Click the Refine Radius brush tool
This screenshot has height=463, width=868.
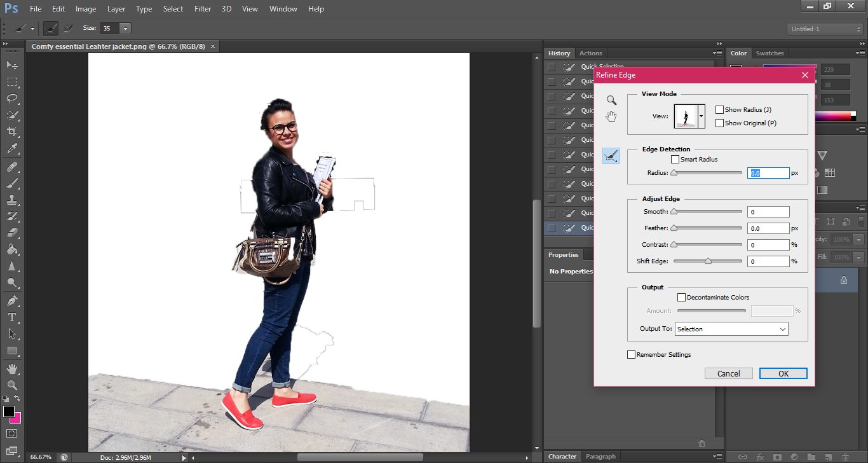611,156
